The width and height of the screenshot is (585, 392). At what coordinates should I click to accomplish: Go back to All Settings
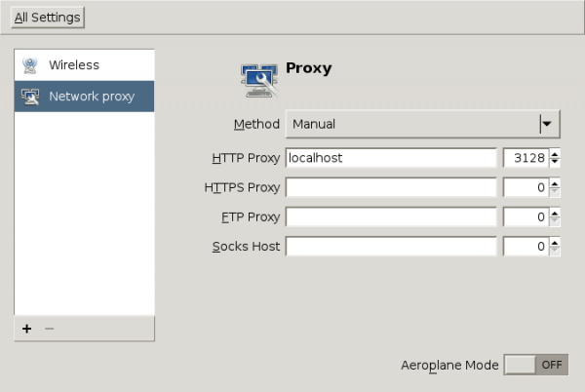click(x=48, y=18)
